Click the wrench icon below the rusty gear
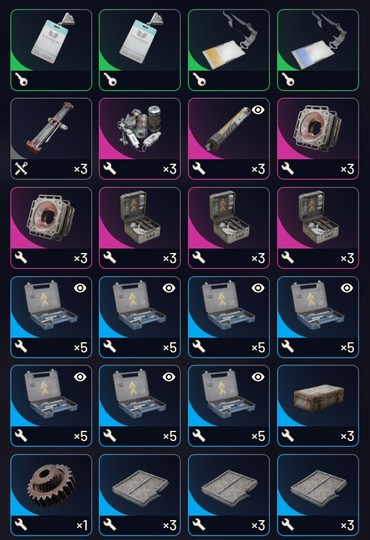The image size is (370, 540). click(x=21, y=525)
